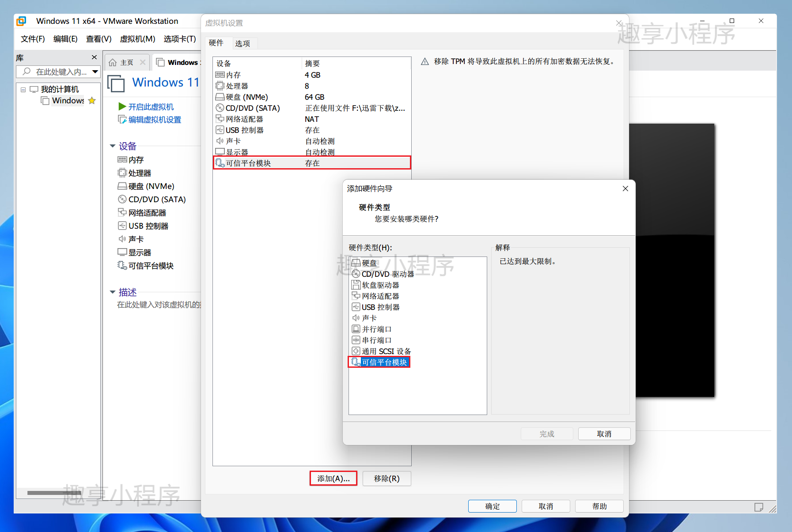The width and height of the screenshot is (792, 532).
Task: Select the NAT summary of network adapter
Action: point(311,119)
